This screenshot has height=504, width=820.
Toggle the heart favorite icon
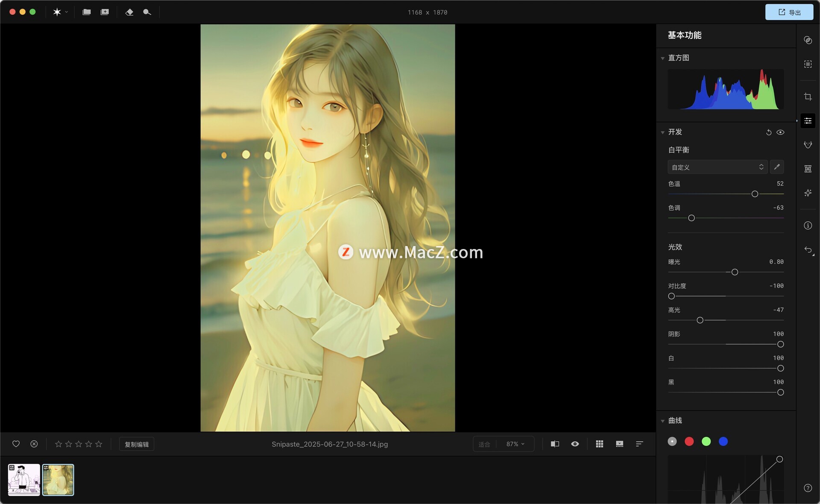(x=16, y=444)
